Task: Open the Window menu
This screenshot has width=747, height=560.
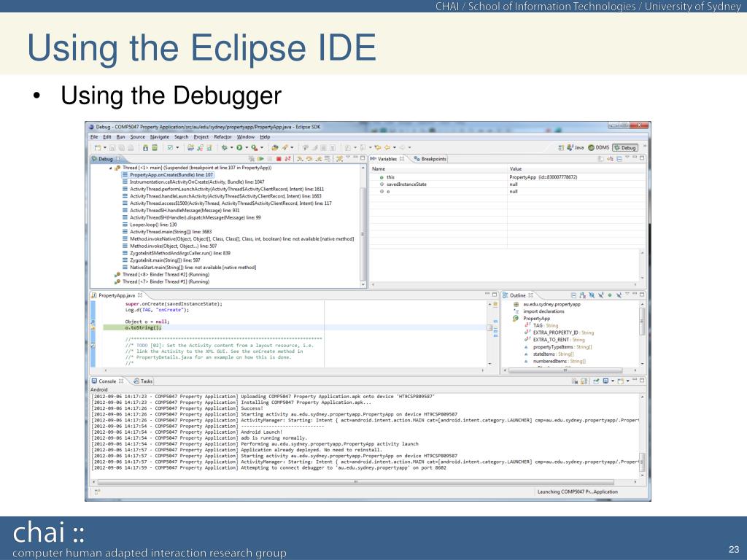Action: [x=246, y=137]
